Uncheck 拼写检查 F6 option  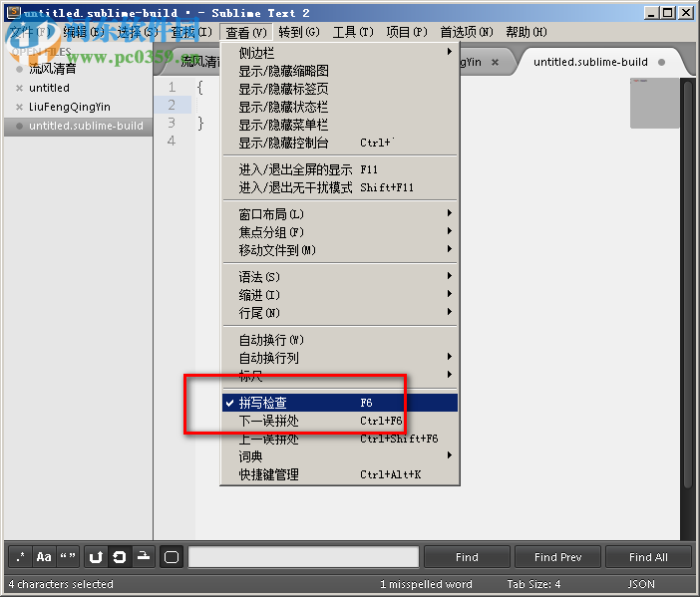pos(340,403)
